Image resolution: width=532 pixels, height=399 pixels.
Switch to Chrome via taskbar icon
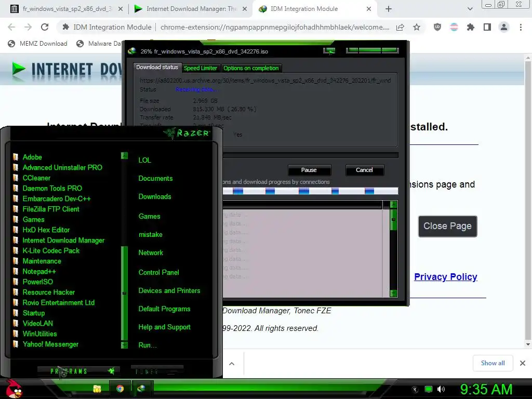tap(120, 389)
